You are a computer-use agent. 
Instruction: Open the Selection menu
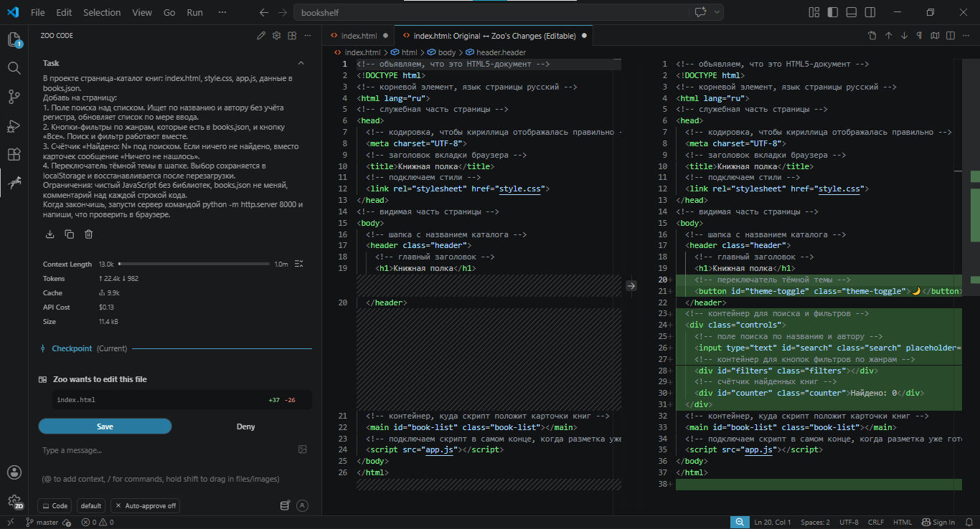click(102, 12)
